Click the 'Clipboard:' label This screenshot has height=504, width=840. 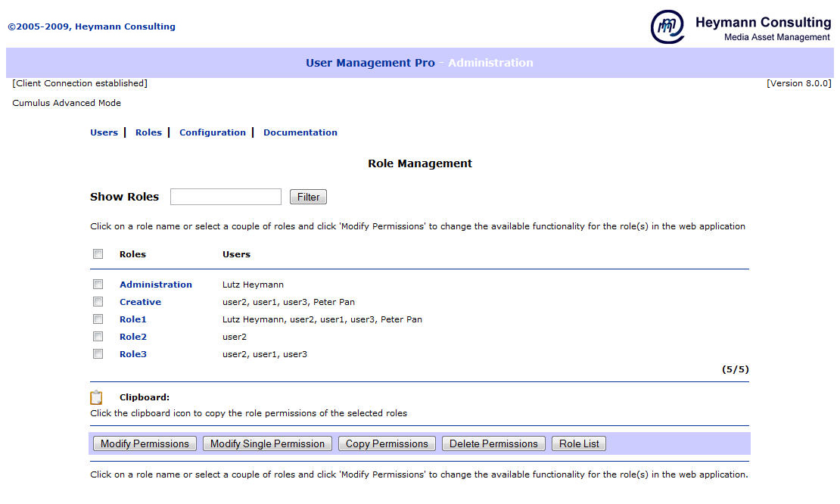[x=144, y=397]
